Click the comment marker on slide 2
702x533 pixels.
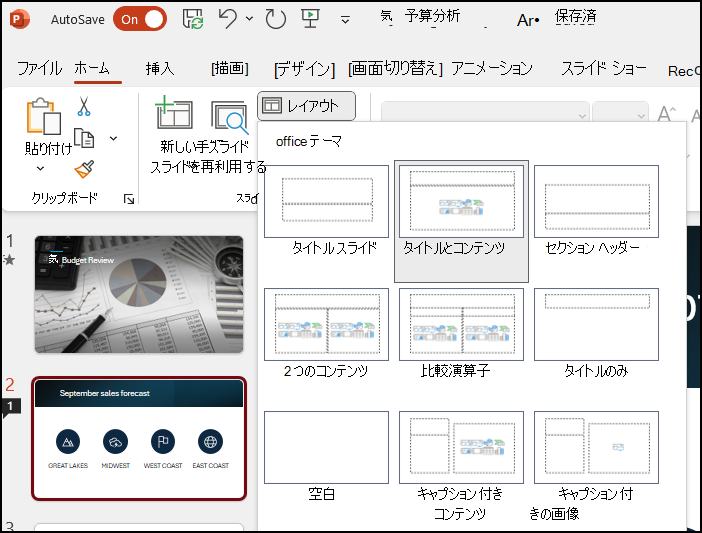10,407
